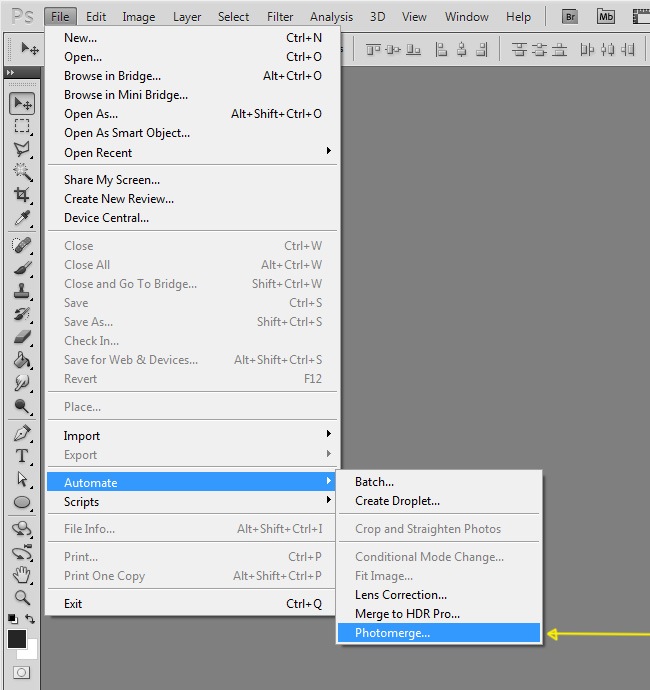Expand the collapsed toolbox with double arrows

[x=11, y=72]
